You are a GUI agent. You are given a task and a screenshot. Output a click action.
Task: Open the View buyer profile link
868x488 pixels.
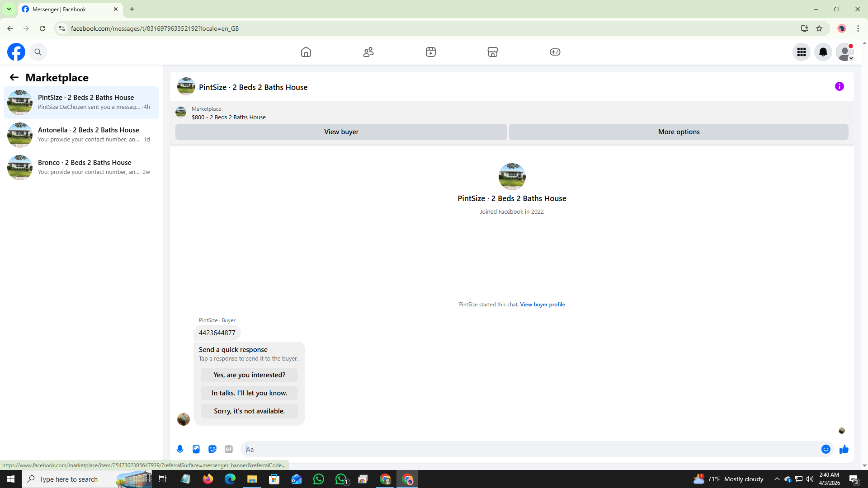[542, 305]
